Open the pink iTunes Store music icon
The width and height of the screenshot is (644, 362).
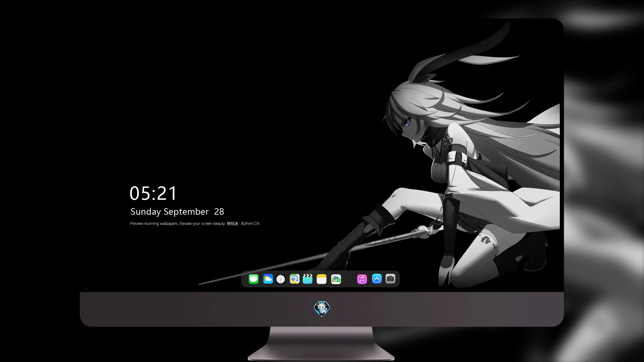point(362,279)
